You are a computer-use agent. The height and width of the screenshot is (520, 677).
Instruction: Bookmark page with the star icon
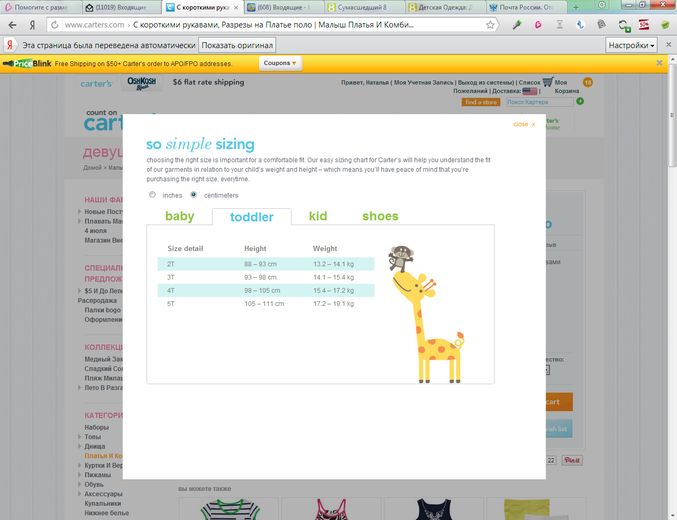[491, 25]
